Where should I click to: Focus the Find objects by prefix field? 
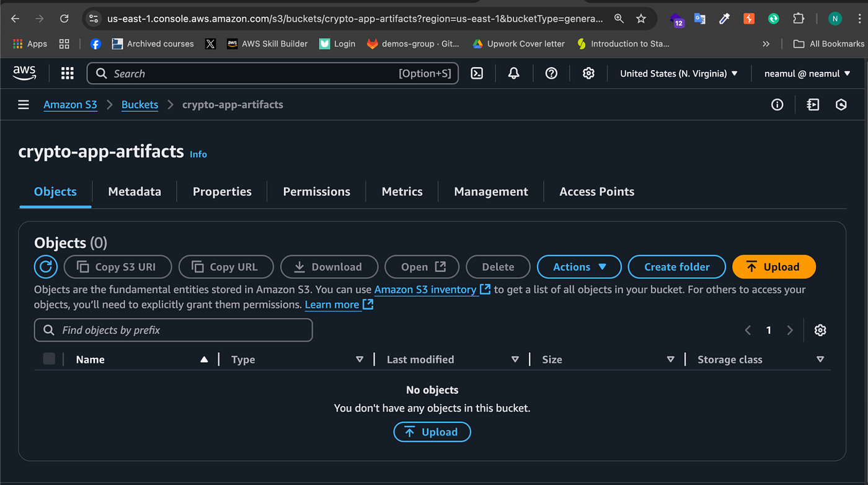coord(173,330)
